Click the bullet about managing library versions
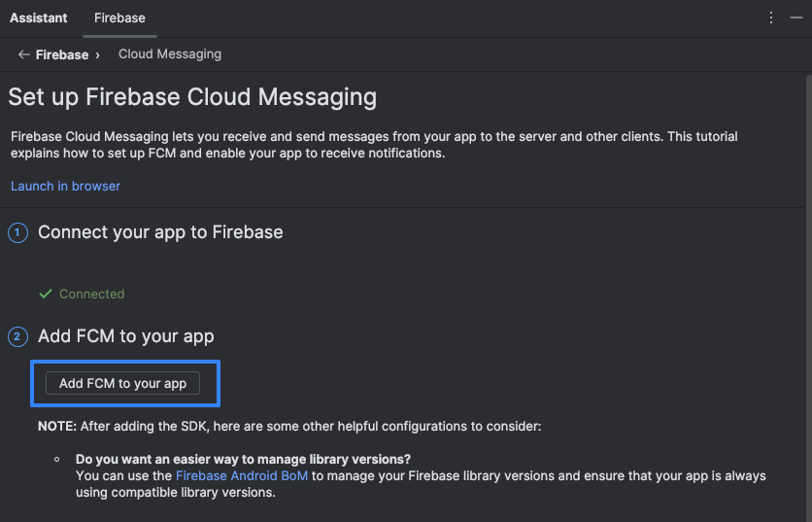Screen dimensions: 812x522 [x=243, y=459]
